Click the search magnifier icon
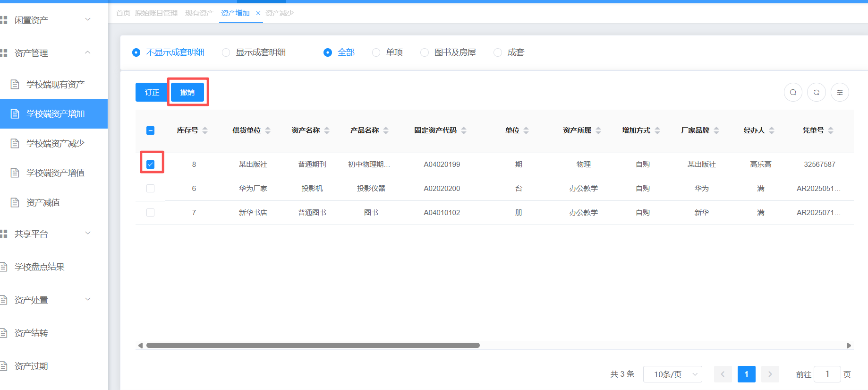The width and height of the screenshot is (868, 390). 793,92
